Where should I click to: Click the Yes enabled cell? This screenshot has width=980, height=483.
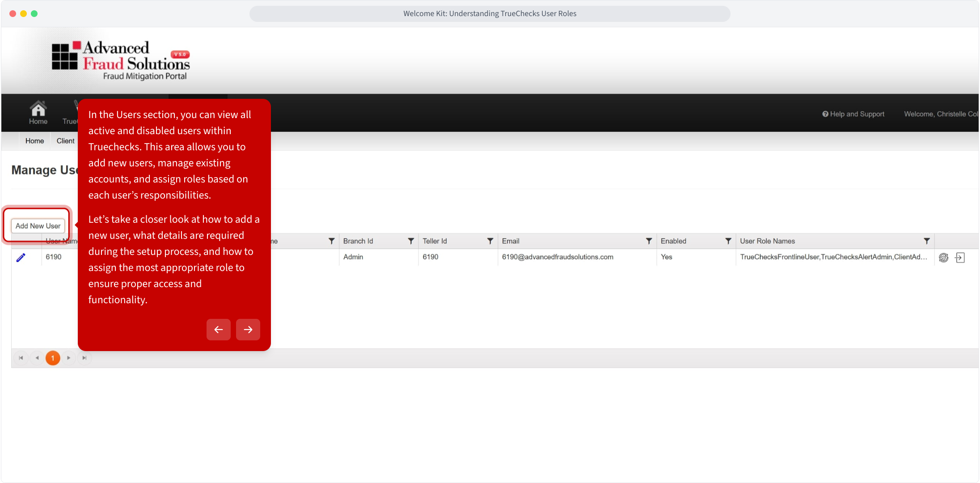(x=696, y=257)
